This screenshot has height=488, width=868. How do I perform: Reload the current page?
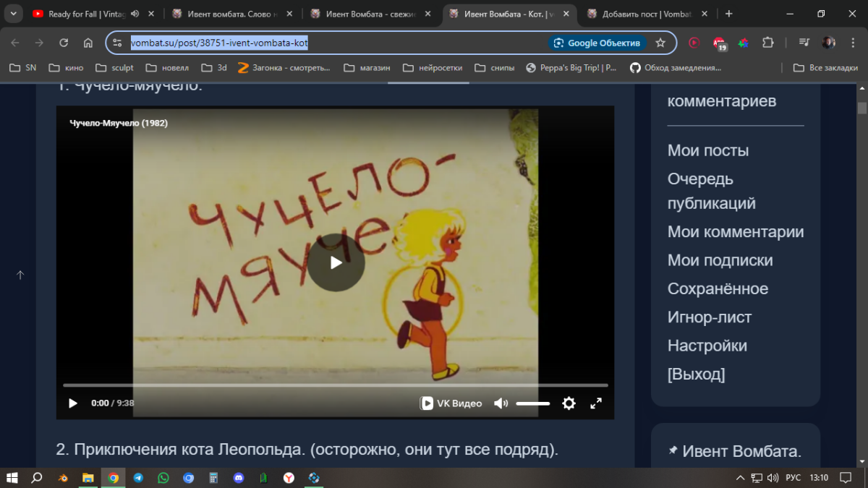pos(64,43)
